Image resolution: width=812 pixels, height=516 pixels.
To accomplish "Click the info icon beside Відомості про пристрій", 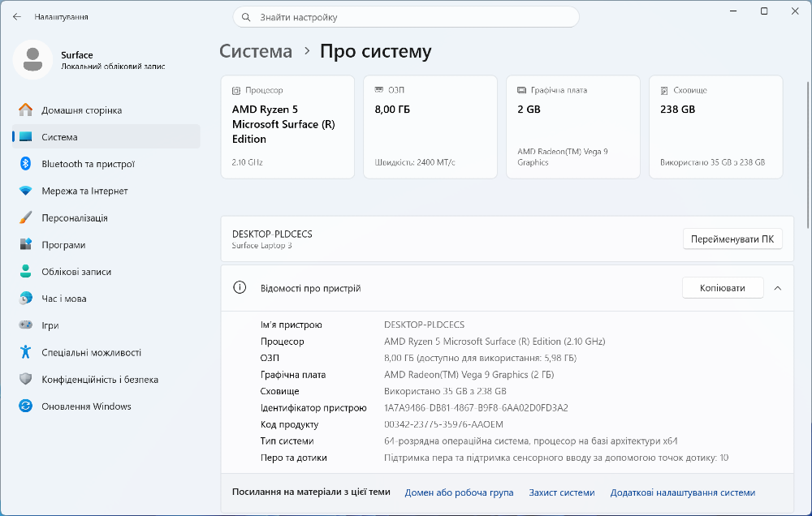I will point(240,288).
